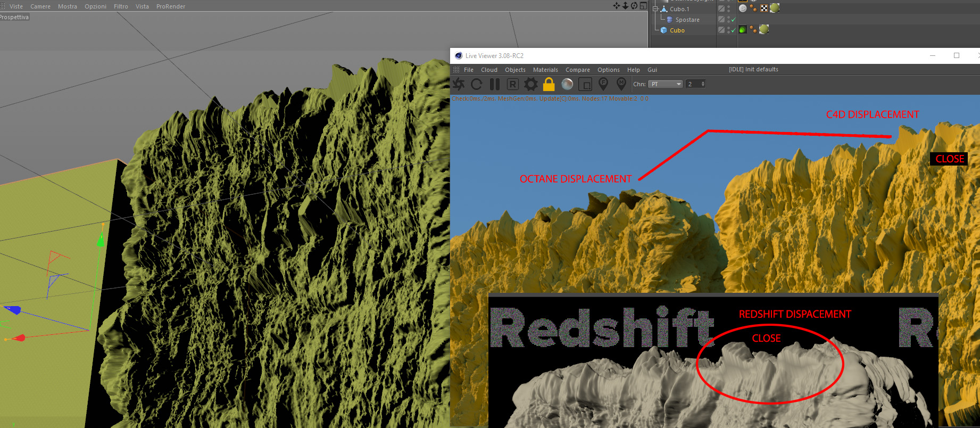Pause rendering in the Live Viewer
The height and width of the screenshot is (428, 980).
[x=495, y=84]
